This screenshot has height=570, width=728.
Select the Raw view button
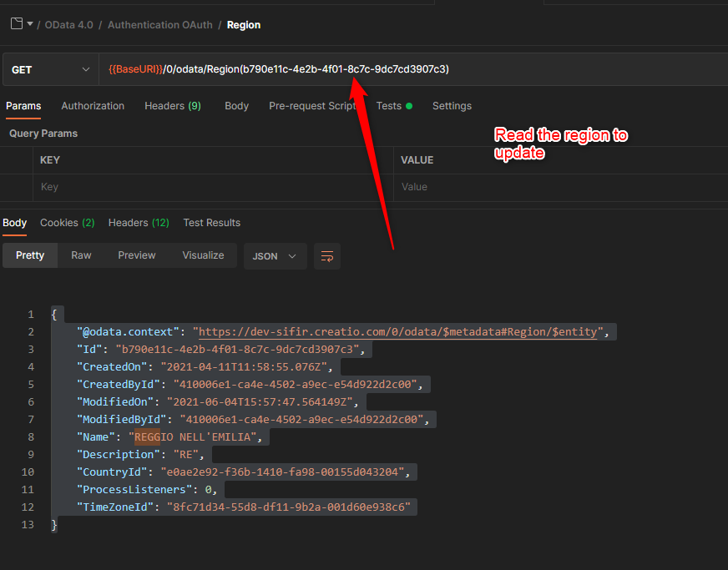[x=81, y=255]
